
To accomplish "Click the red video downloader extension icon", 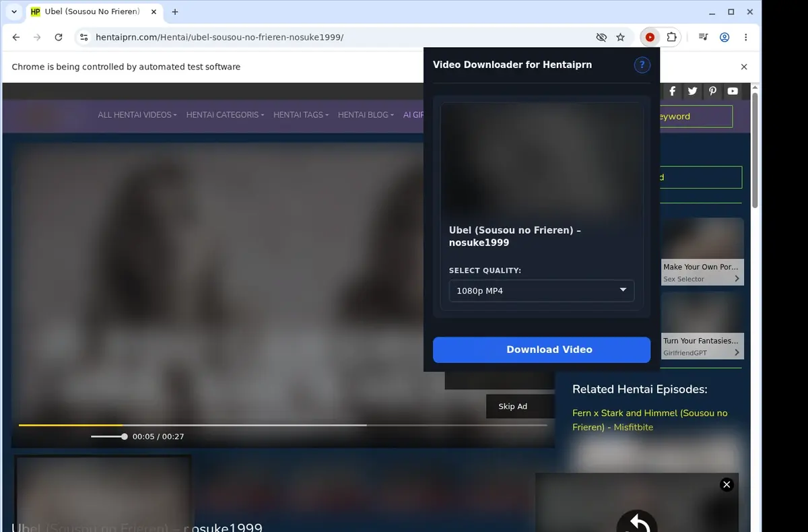I will (650, 37).
